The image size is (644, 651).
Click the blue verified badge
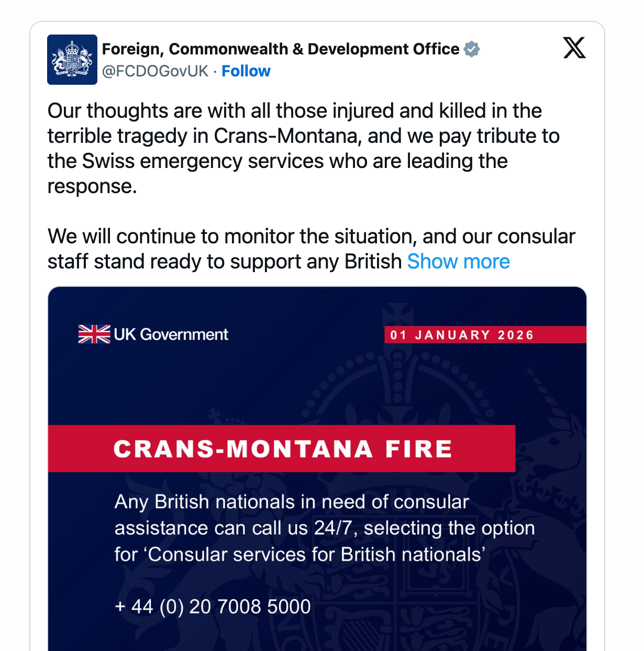[x=472, y=49]
